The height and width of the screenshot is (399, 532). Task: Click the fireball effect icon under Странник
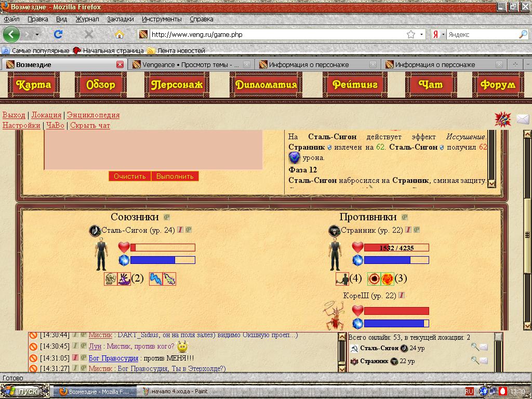tap(388, 279)
